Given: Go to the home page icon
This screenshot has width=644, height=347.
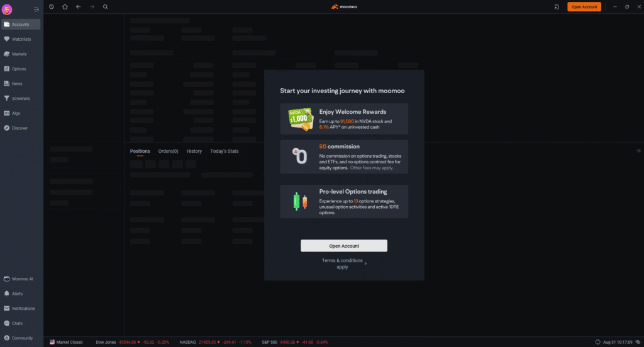Looking at the screenshot, I should pyautogui.click(x=65, y=6).
